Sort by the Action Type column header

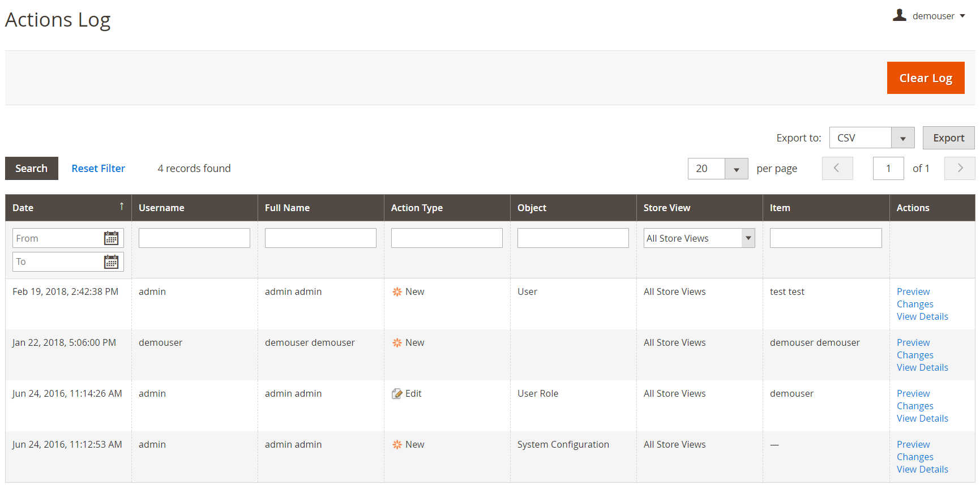417,208
